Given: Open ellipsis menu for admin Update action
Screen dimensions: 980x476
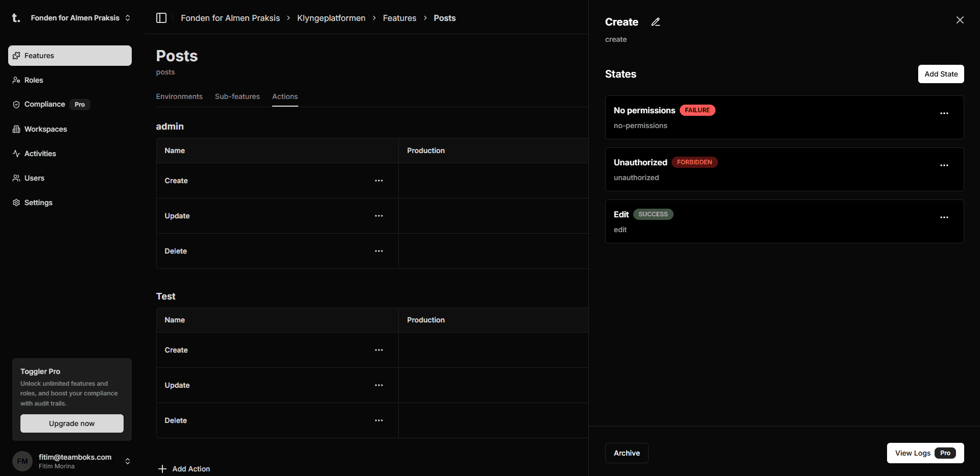Looking at the screenshot, I should coord(378,216).
